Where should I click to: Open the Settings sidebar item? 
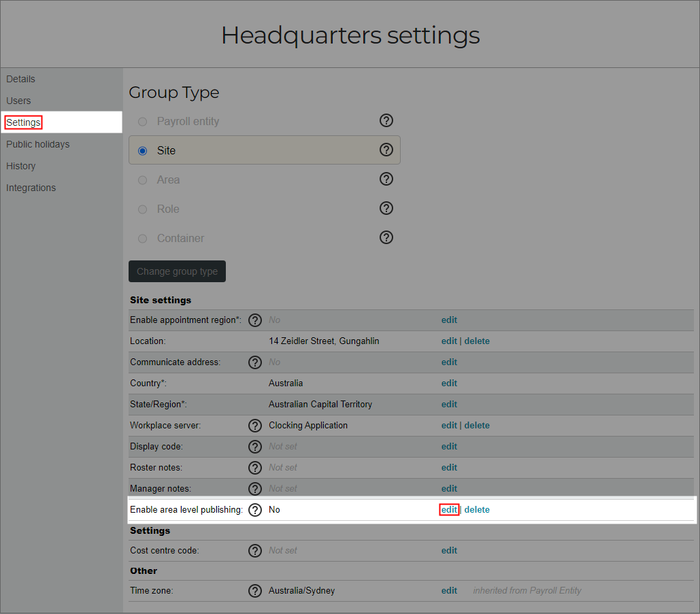(23, 122)
